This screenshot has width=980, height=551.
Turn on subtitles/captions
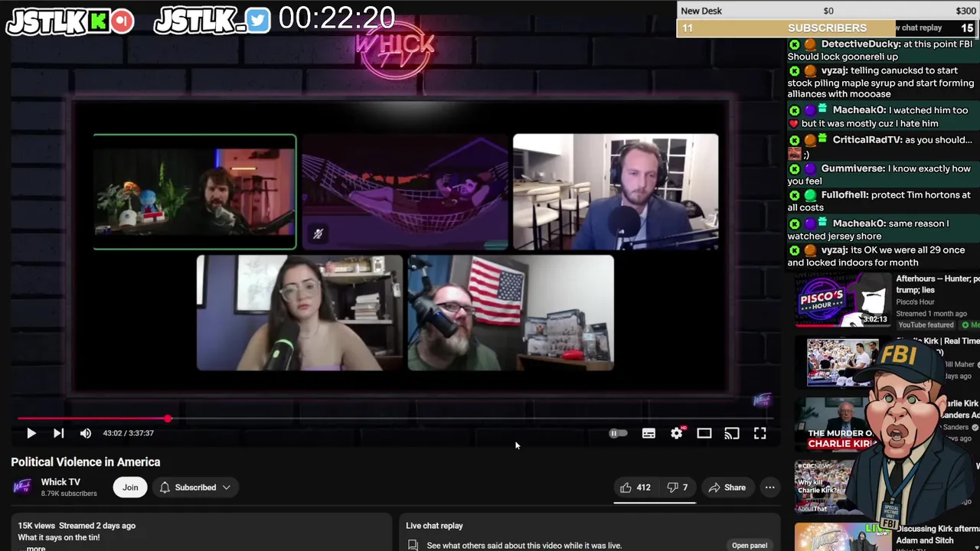click(648, 433)
